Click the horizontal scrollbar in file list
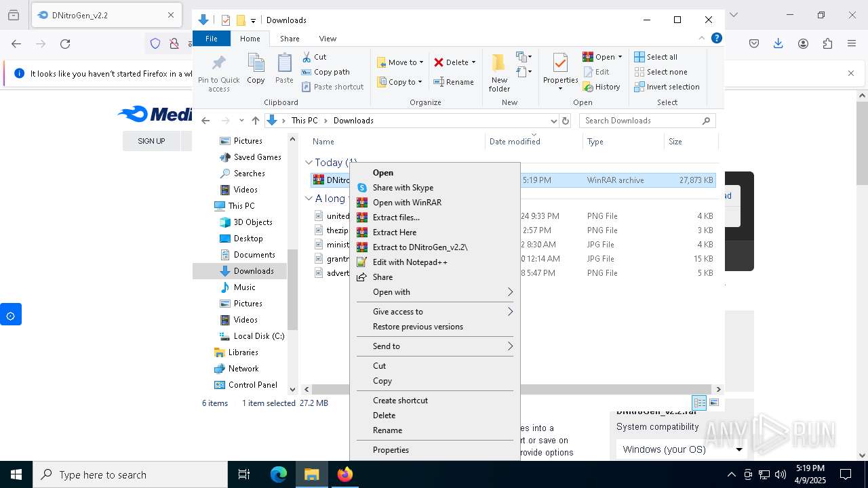Screen dimensions: 868x488 513,389
